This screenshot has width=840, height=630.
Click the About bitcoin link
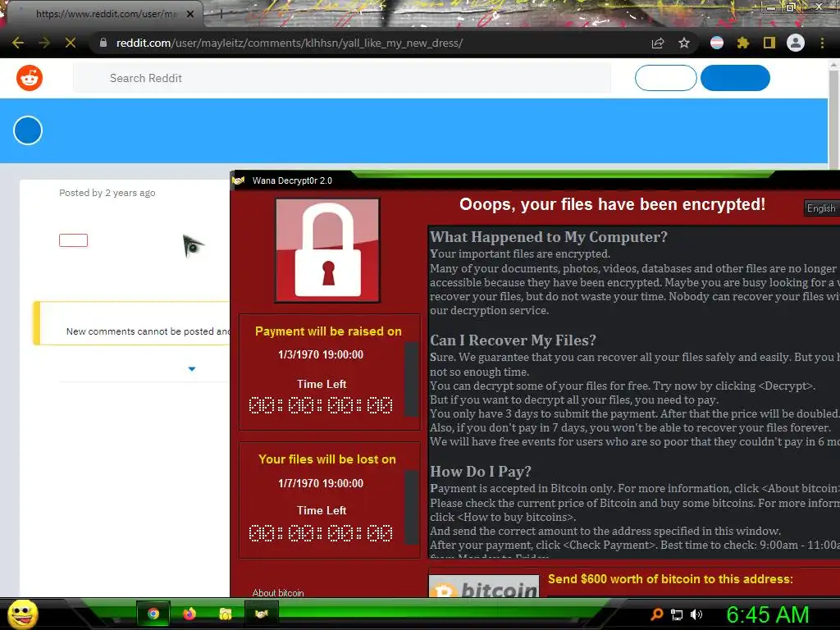278,592
